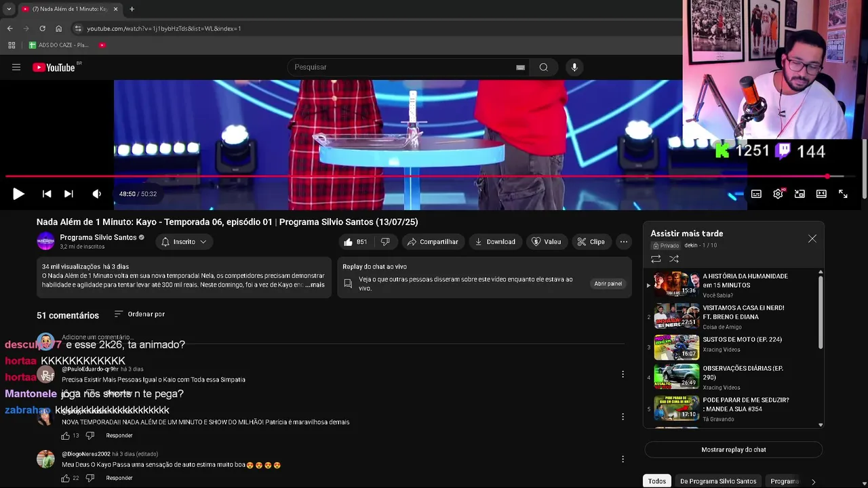The image size is (868, 488).
Task: Close the Assistir mais tarde playlist panel
Action: 812,239
